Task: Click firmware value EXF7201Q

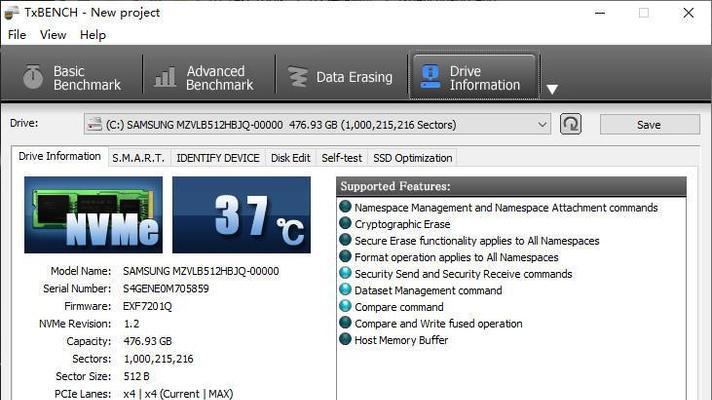Action: 147,306
